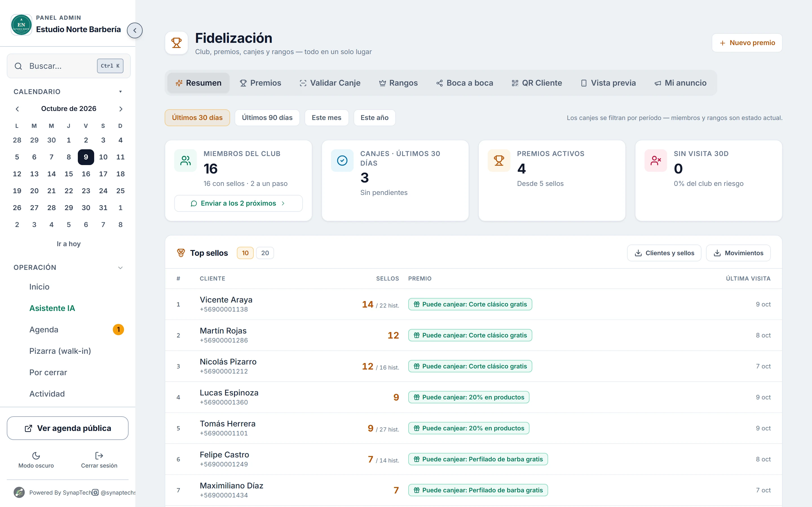812x507 pixels.
Task: Switch to the Rangos tab
Action: pyautogui.click(x=398, y=83)
